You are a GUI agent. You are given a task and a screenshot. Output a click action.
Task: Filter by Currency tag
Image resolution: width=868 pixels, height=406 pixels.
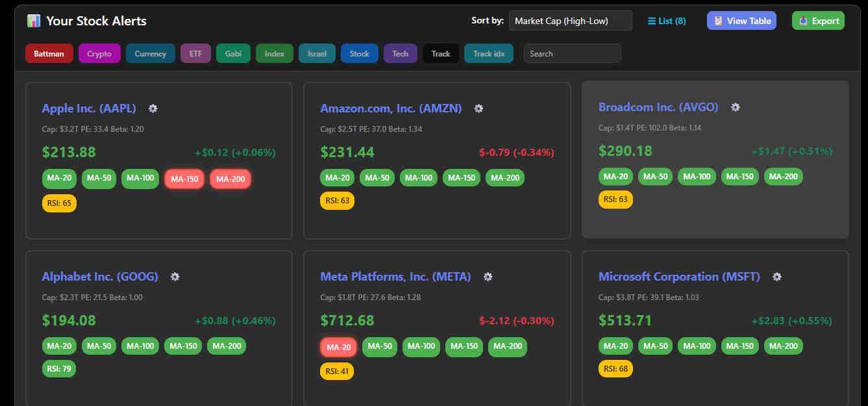click(x=151, y=54)
